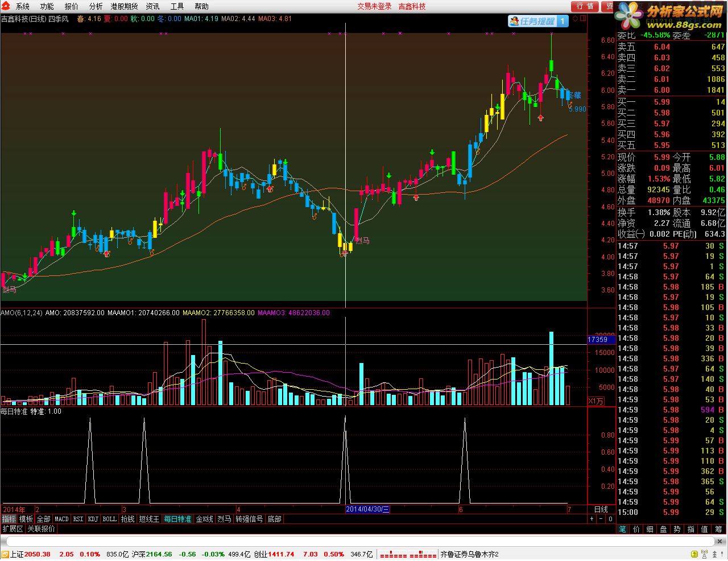Open the 报价 menu

72,6
